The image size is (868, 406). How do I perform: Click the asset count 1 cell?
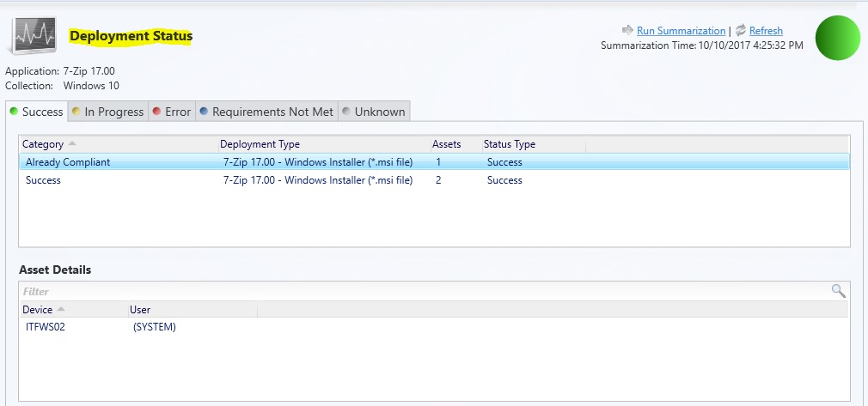point(438,162)
